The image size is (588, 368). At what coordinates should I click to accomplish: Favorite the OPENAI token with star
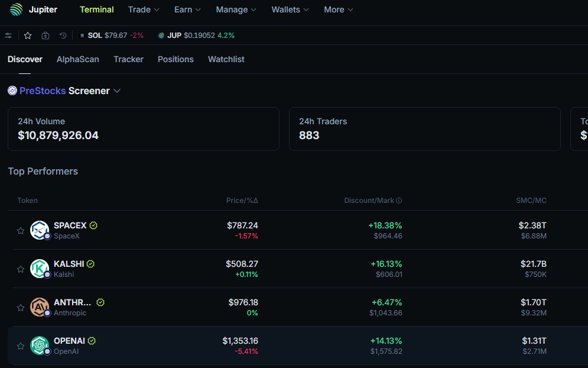[x=21, y=346]
